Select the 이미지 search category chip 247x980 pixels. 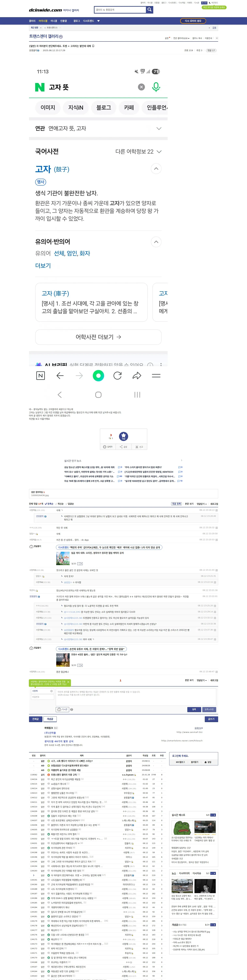coord(48,108)
